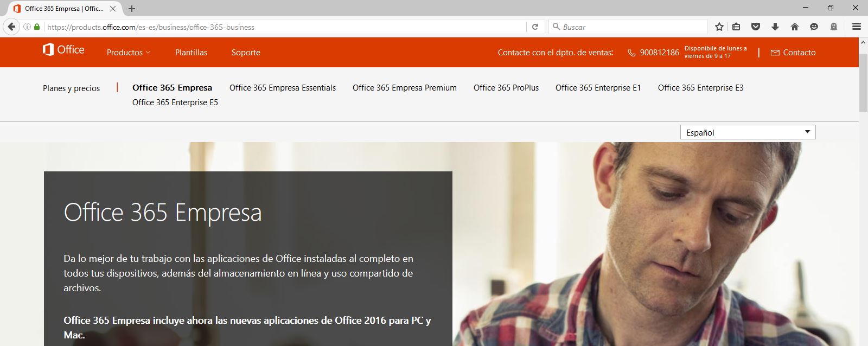The image size is (868, 346).
Task: Save page to Pocket icon
Action: click(x=756, y=27)
